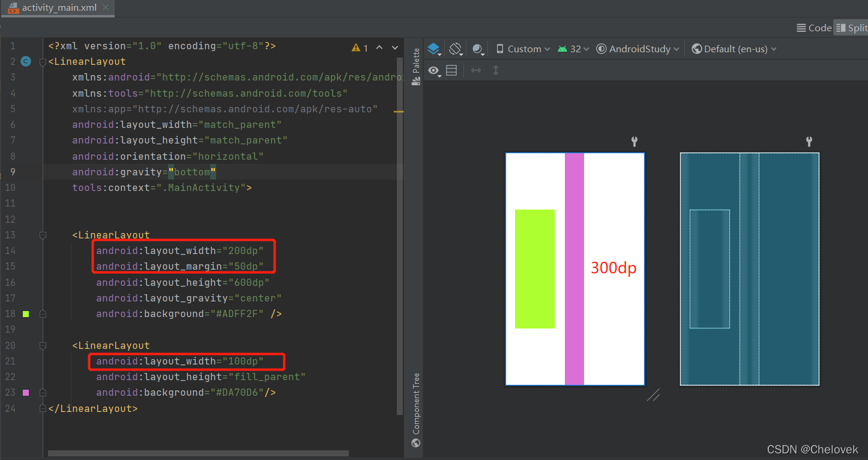The image size is (868, 460).
Task: Click line number 9 in the gutter
Action: (x=13, y=172)
